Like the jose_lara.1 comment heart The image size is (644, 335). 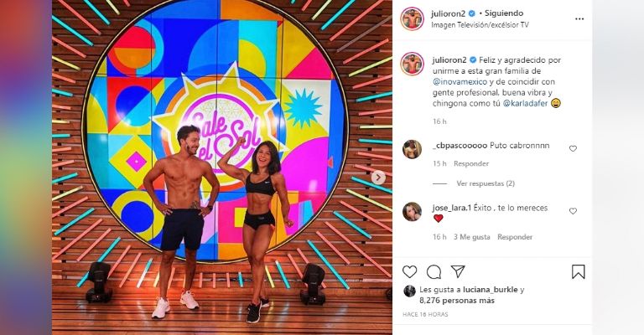(573, 211)
